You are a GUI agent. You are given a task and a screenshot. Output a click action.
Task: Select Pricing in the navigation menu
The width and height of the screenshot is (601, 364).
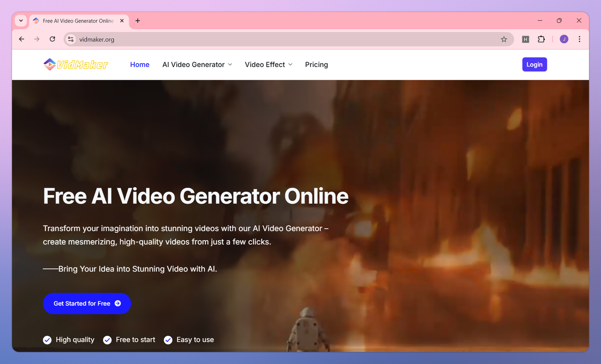point(316,64)
